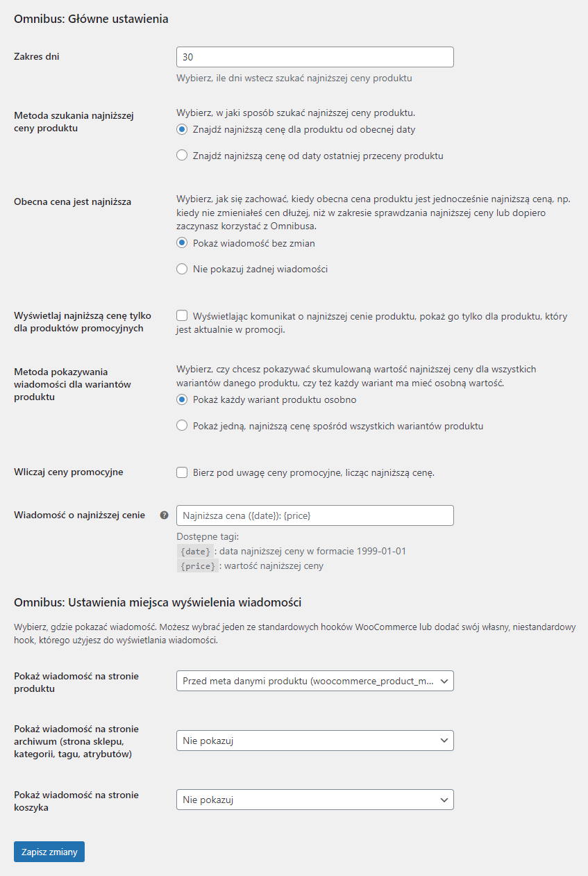Focus the 'Zakres dni' input field

315,57
